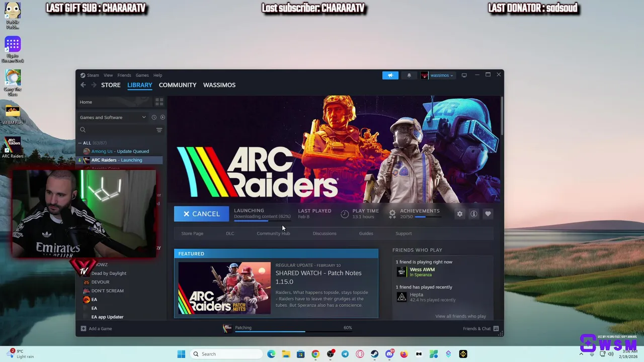Open Microsoft Edge from taskbar
This screenshot has width=644, height=362.
coord(271,354)
